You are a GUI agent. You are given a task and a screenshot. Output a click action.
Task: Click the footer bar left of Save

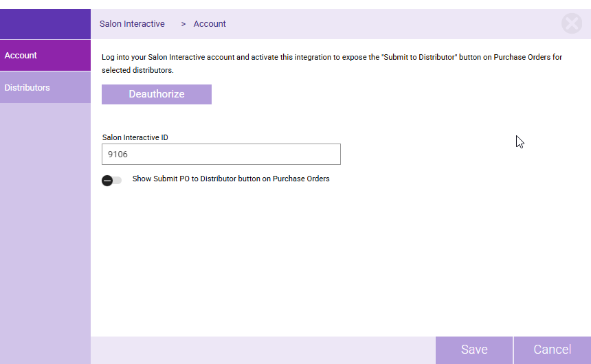click(261, 350)
